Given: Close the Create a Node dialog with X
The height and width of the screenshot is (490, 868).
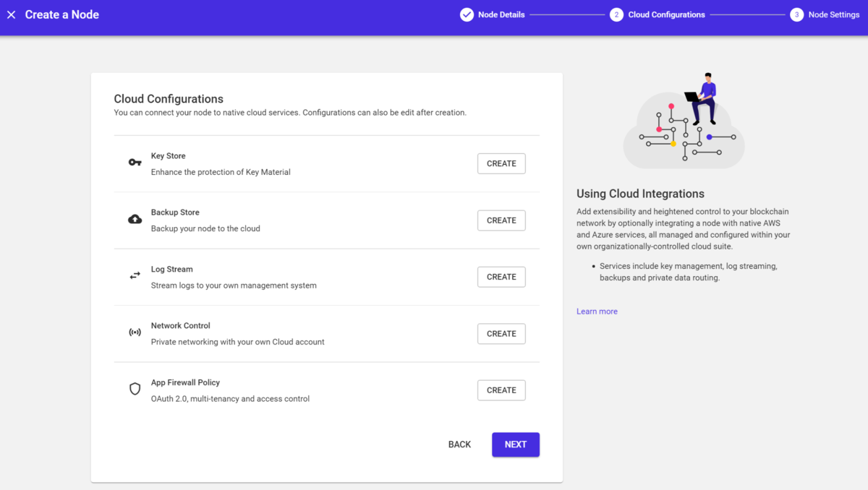Looking at the screenshot, I should tap(11, 14).
